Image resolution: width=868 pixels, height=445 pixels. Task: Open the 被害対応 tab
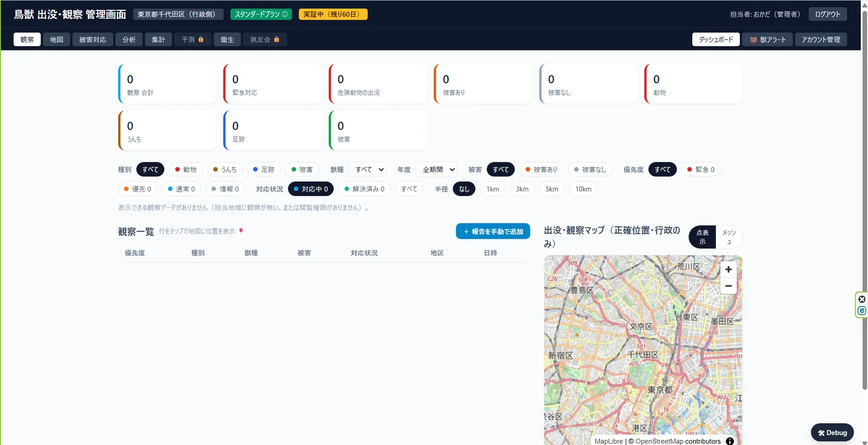[93, 40]
